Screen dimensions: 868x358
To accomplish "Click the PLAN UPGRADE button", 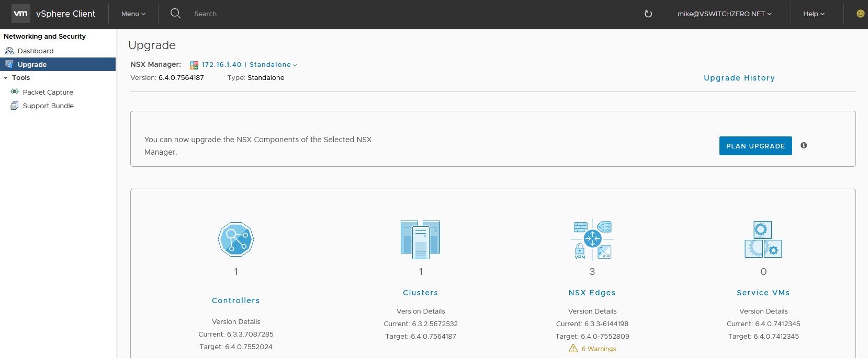I will click(755, 146).
